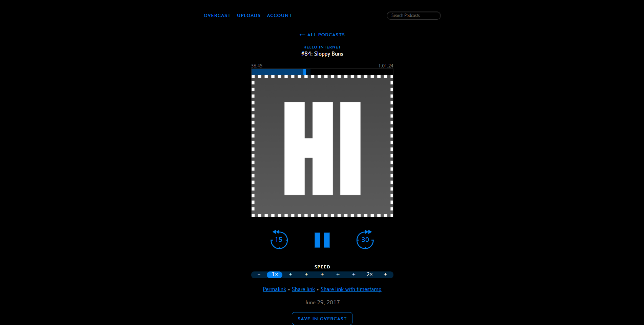Pause the episode playback
The height and width of the screenshot is (325, 644).
[x=322, y=240]
